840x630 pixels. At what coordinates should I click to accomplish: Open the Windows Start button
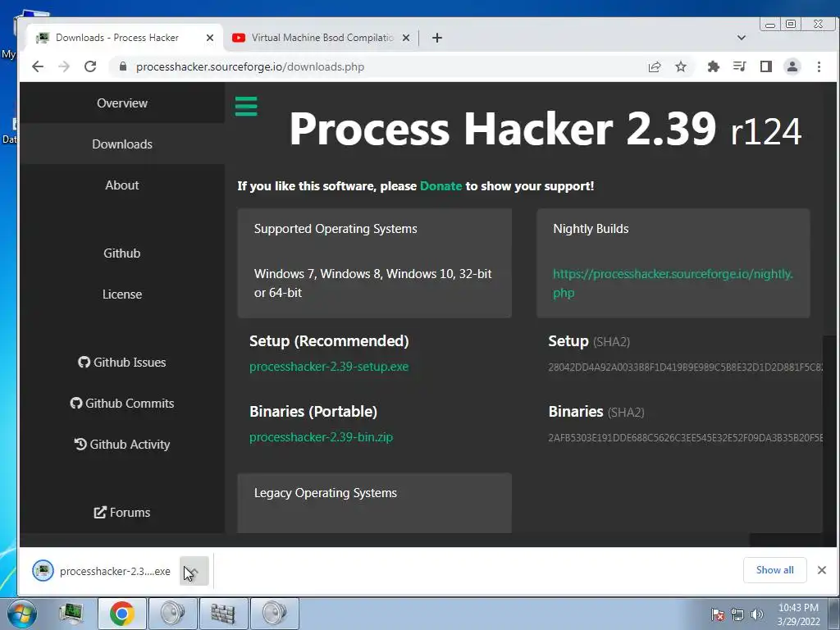point(22,614)
